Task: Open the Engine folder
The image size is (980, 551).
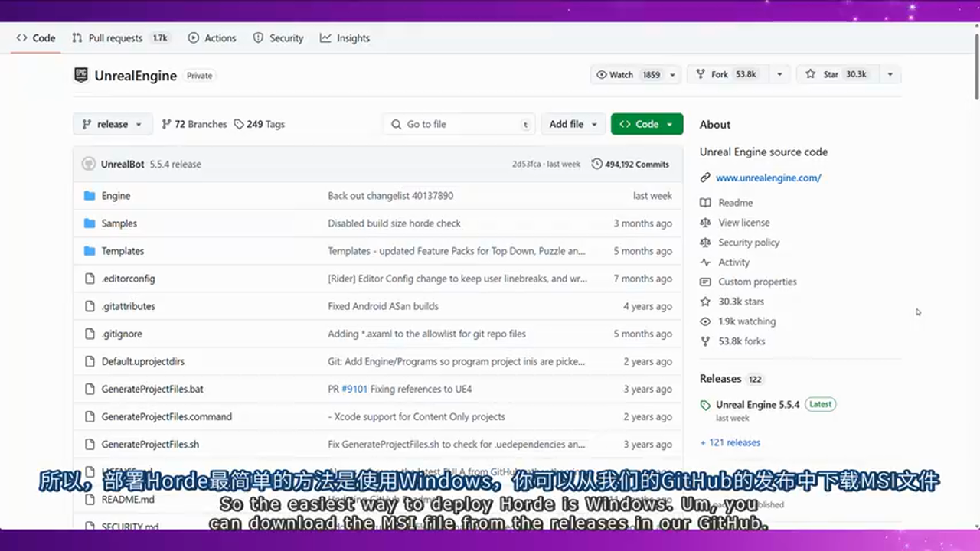Action: 116,196
